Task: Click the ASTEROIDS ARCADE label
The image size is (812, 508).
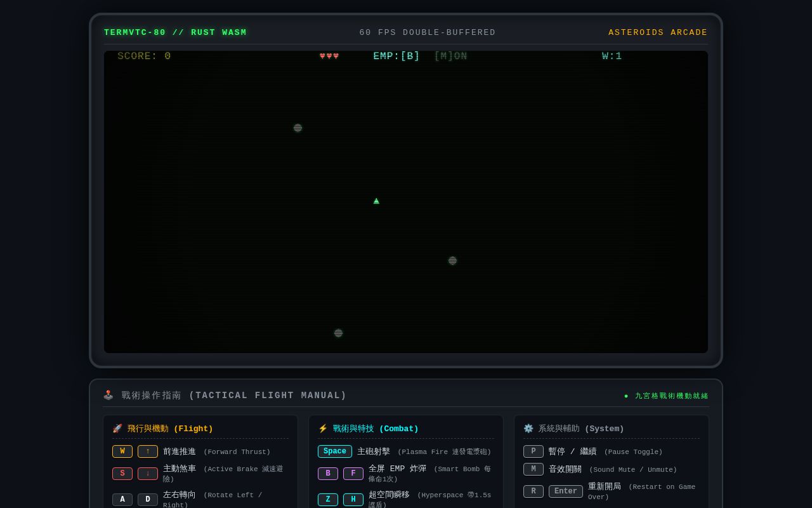Action: pyautogui.click(x=658, y=32)
